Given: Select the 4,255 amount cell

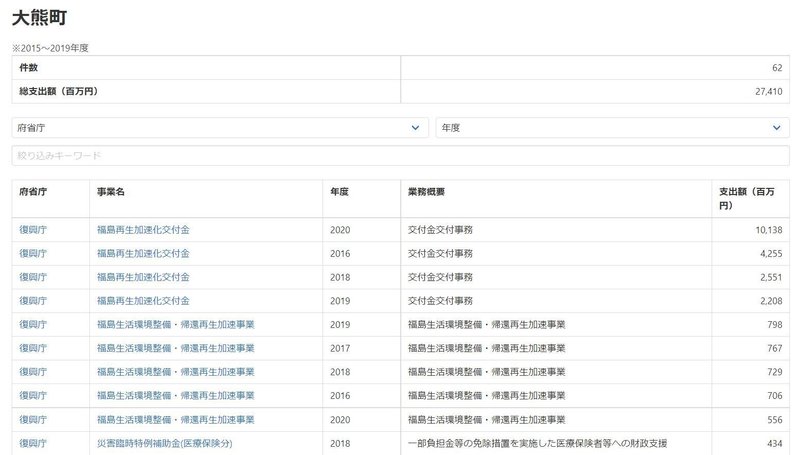Looking at the screenshot, I should pos(751,254).
